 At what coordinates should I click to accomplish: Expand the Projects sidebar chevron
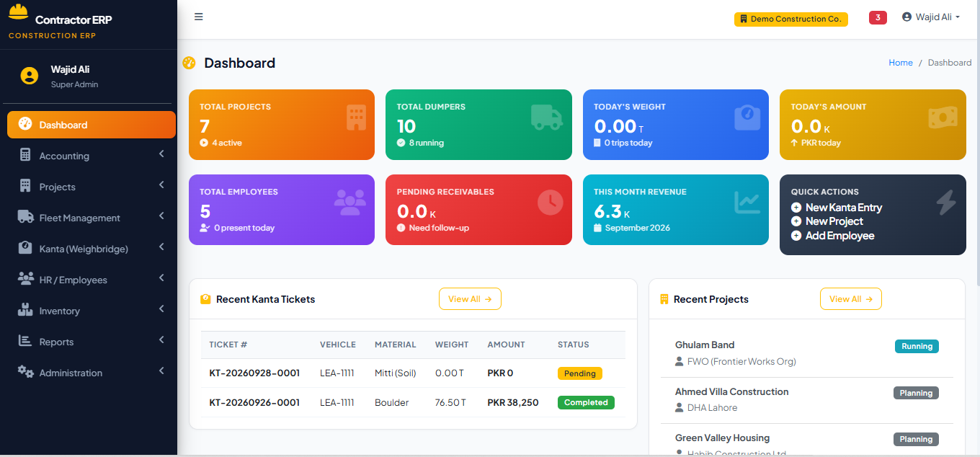pos(161,185)
